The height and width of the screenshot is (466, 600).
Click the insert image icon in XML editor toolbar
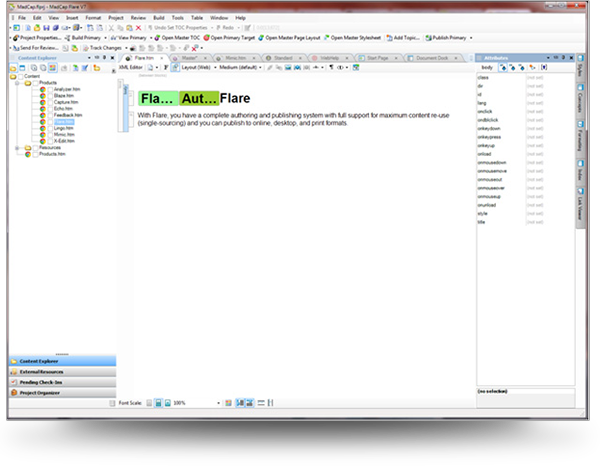(288, 67)
